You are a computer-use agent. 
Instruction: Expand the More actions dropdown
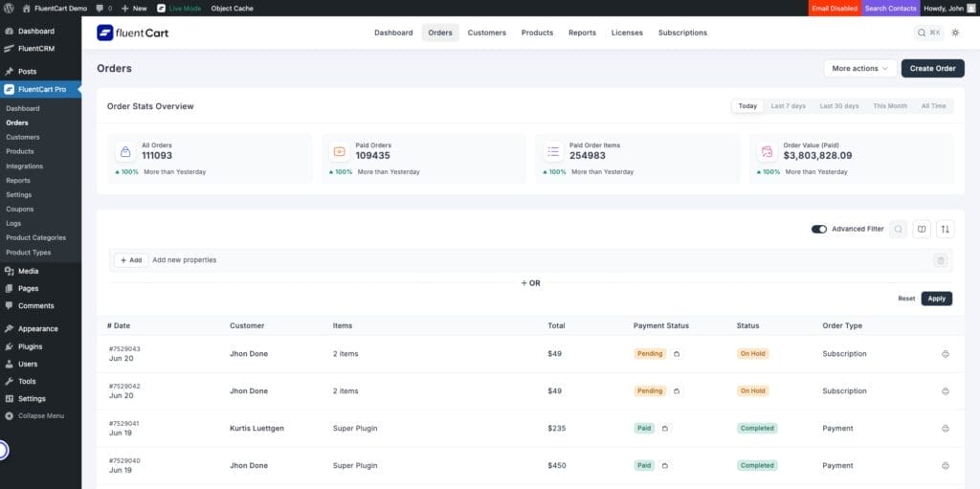click(860, 69)
